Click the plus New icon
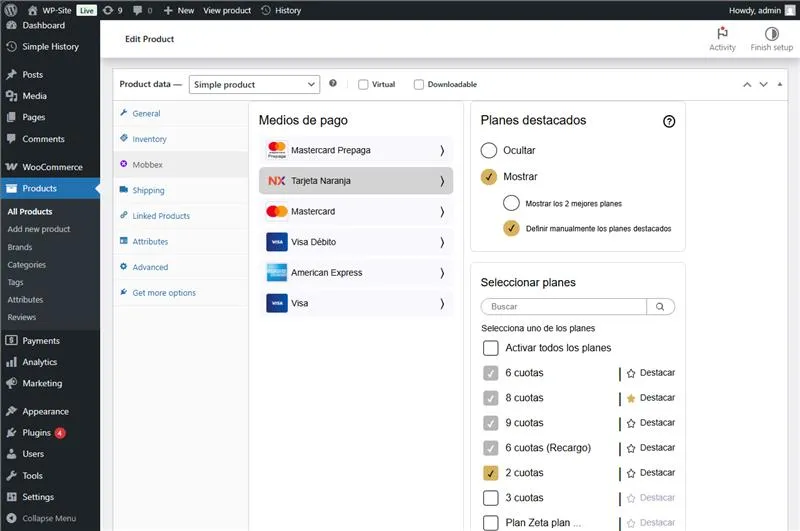Screen dimensions: 800x531 [168, 10]
